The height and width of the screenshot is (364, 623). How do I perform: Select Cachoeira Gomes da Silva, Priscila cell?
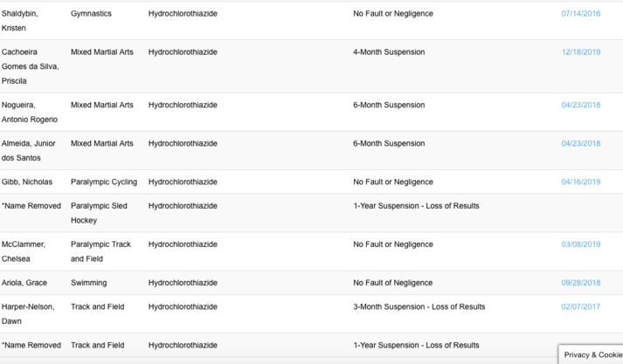pos(31,66)
